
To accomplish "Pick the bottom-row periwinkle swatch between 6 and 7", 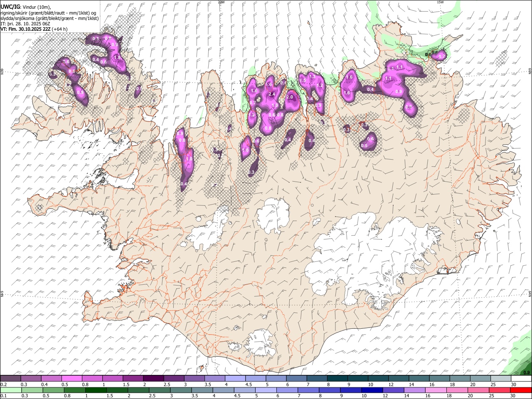I will click(287, 390).
